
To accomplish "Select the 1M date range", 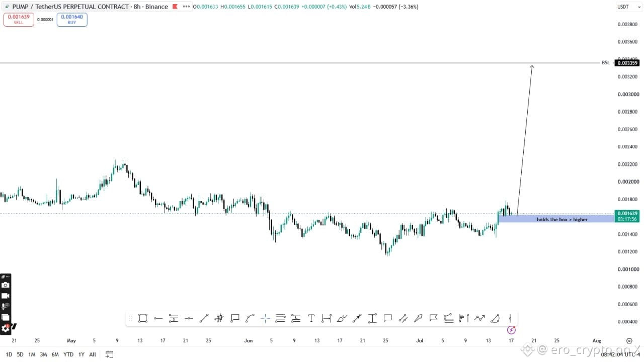I will [x=32, y=354].
